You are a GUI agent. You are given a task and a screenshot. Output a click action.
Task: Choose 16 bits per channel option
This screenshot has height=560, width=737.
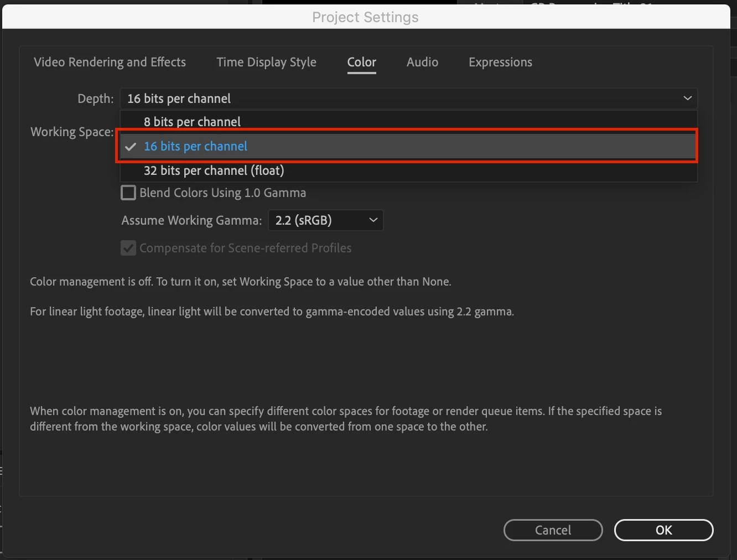408,146
